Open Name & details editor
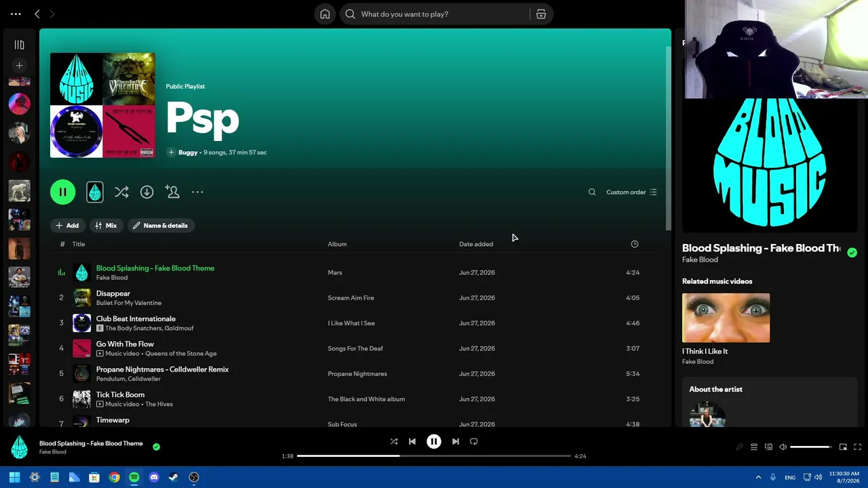The image size is (868, 488). point(161,226)
